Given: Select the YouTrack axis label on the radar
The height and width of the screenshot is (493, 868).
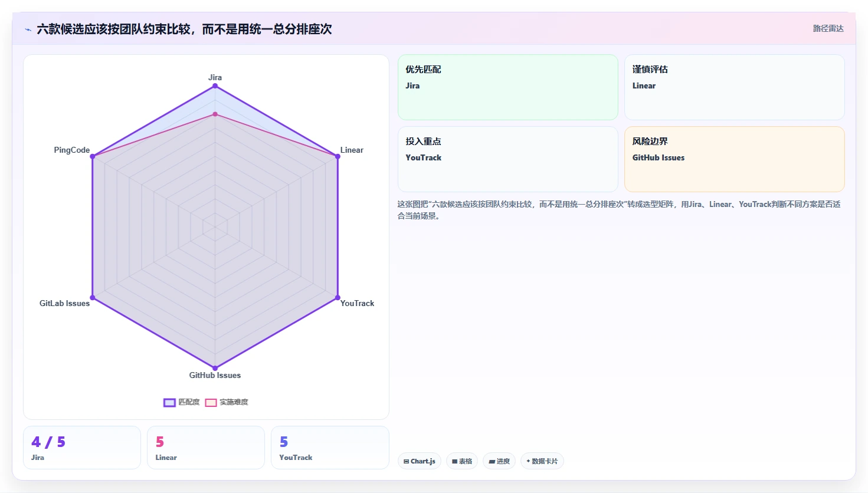Looking at the screenshot, I should [357, 303].
